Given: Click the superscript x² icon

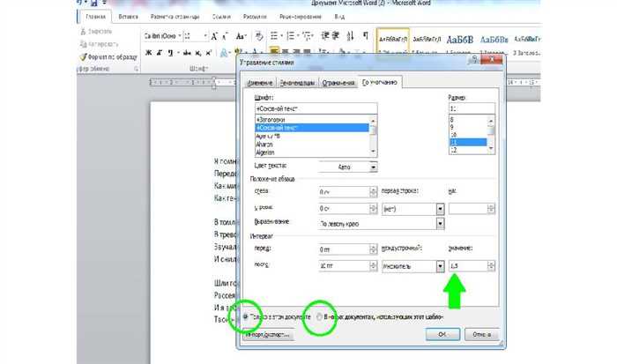Looking at the screenshot, I should 209,52.
